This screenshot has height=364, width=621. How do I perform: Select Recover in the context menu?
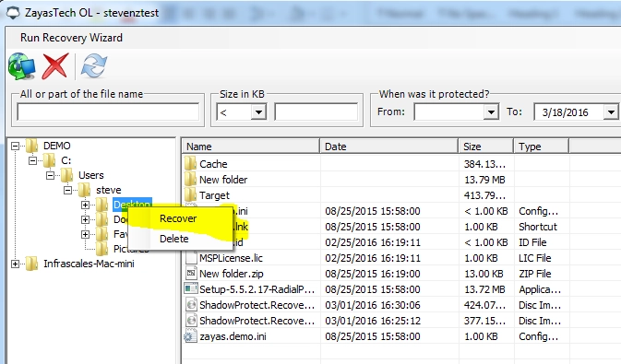pos(178,218)
